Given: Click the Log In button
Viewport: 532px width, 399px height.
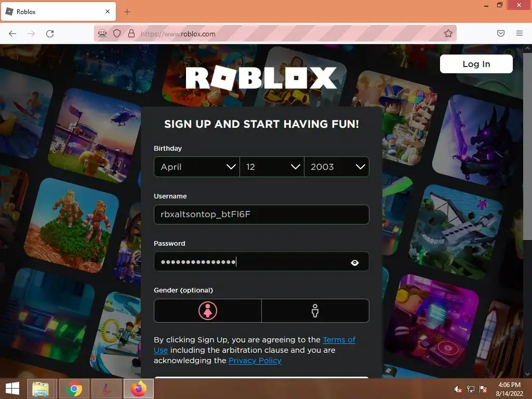Looking at the screenshot, I should tap(476, 64).
